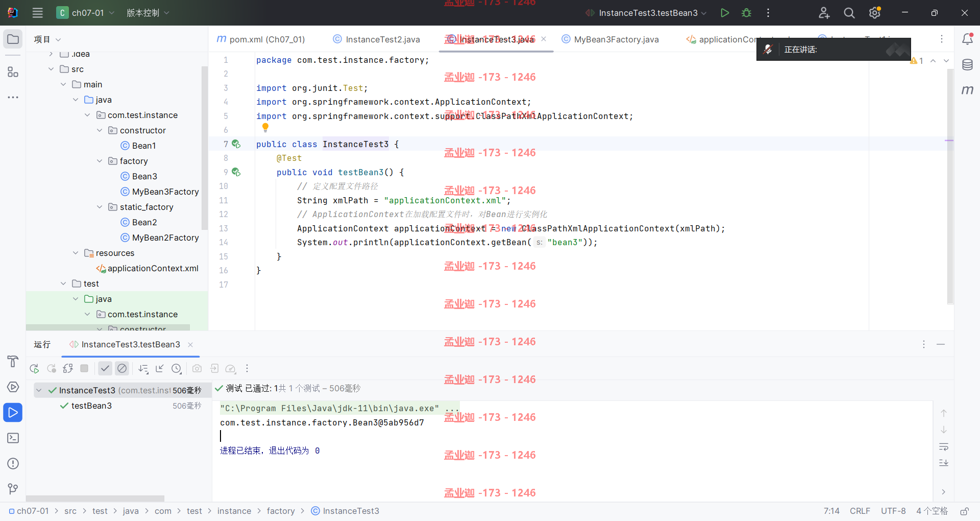
Task: Open IDE settings gear
Action: tap(875, 13)
